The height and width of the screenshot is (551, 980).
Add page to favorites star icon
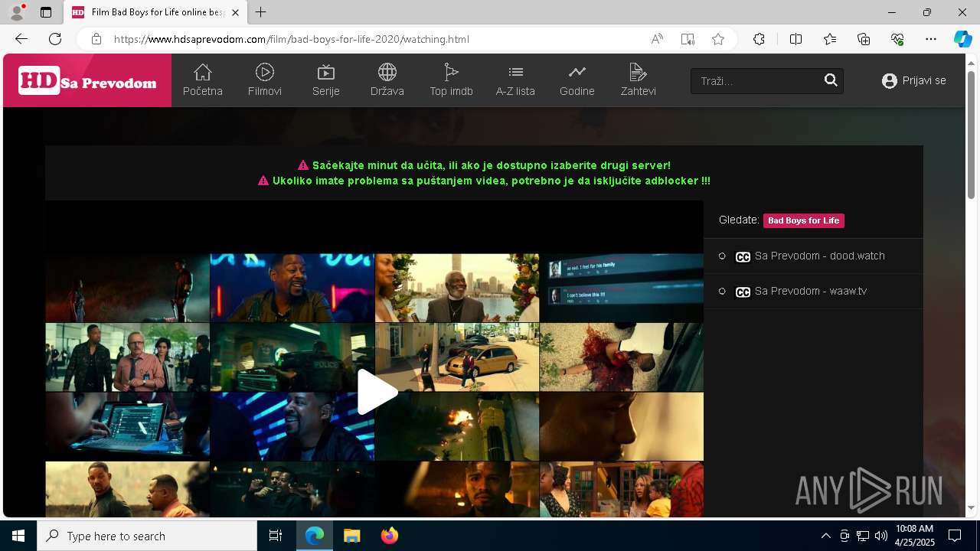(x=718, y=39)
